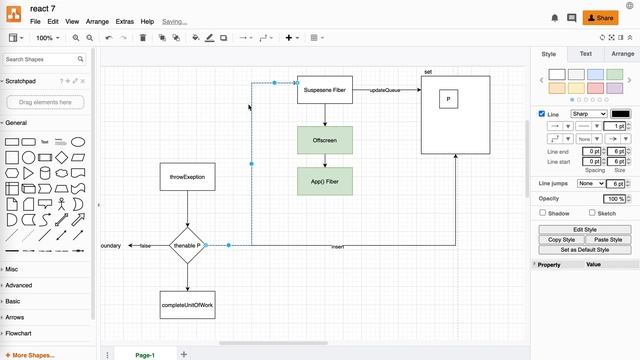
Task: Open the table dropdown in toolbar
Action: pos(317,38)
